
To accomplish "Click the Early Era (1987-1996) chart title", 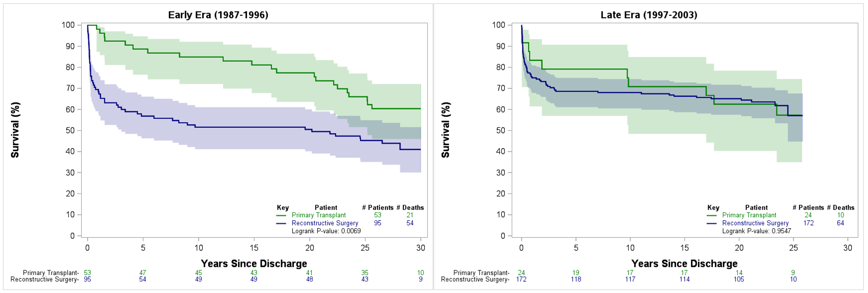I will pyautogui.click(x=218, y=15).
